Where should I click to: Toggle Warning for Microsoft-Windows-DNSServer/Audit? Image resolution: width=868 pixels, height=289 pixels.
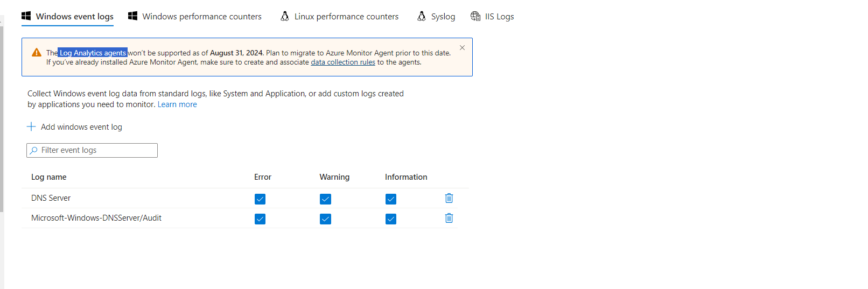[x=325, y=219]
